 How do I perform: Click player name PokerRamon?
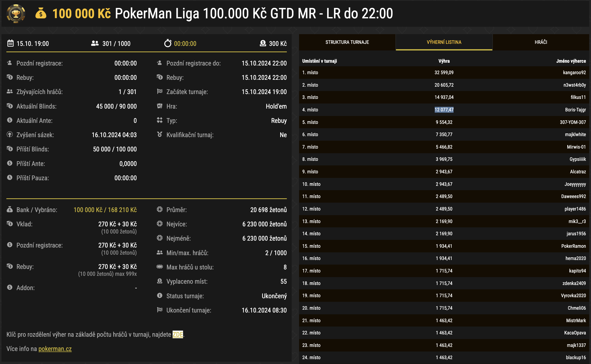click(574, 246)
